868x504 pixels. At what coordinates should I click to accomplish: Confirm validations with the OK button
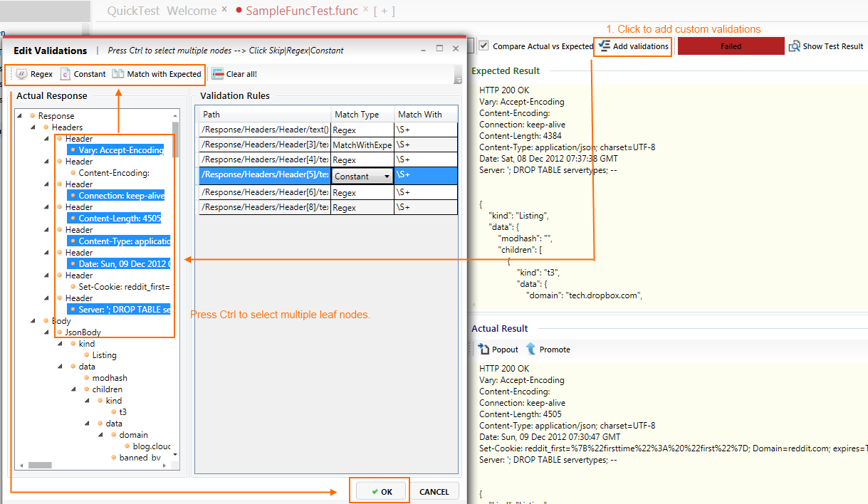pos(382,491)
